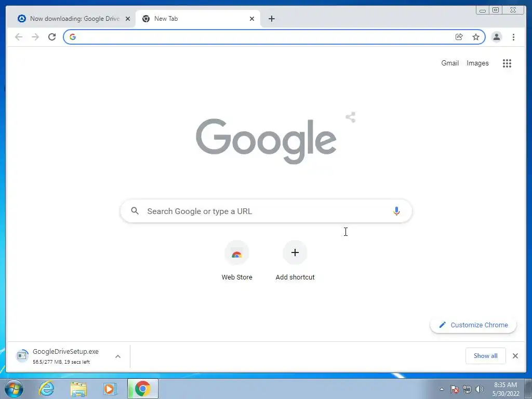Open the Images link

(477, 63)
